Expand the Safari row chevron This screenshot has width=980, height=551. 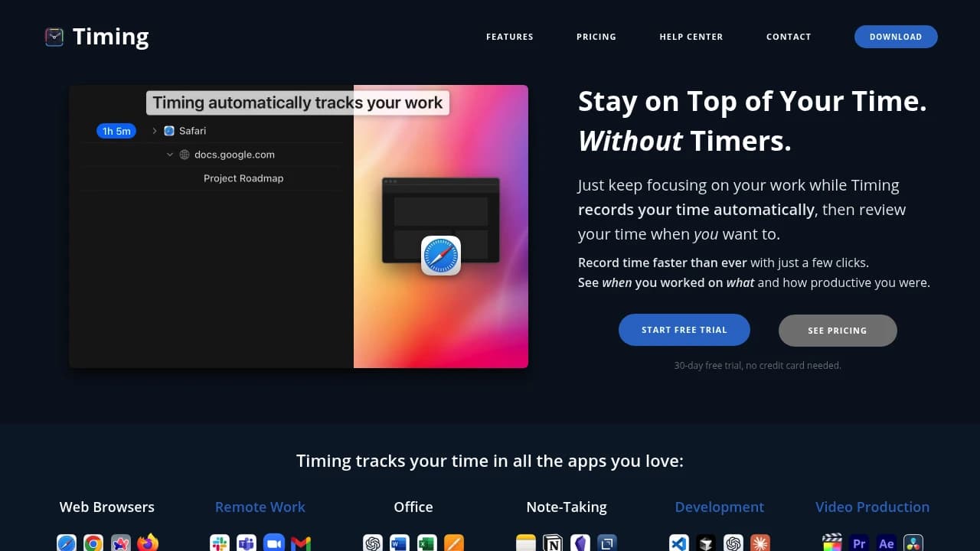pyautogui.click(x=154, y=131)
